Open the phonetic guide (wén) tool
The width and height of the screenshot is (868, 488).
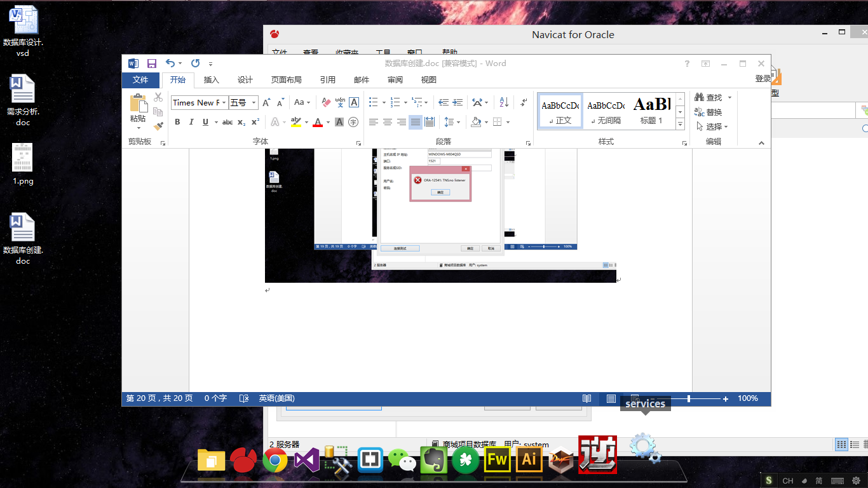coord(340,102)
